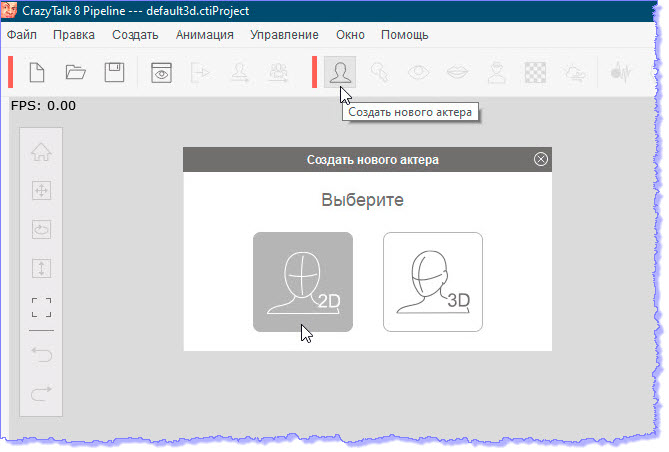Open the Управление menu
This screenshot has height=452, width=669.
284,35
